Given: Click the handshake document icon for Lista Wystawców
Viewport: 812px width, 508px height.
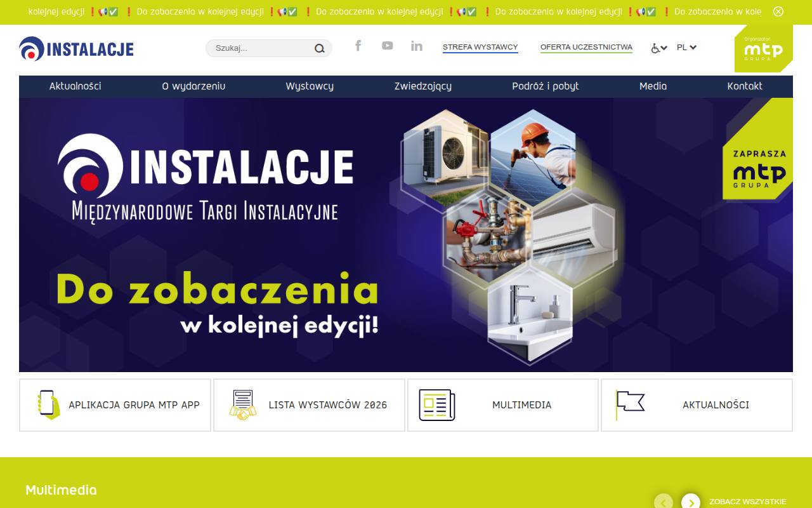Looking at the screenshot, I should coord(243,405).
